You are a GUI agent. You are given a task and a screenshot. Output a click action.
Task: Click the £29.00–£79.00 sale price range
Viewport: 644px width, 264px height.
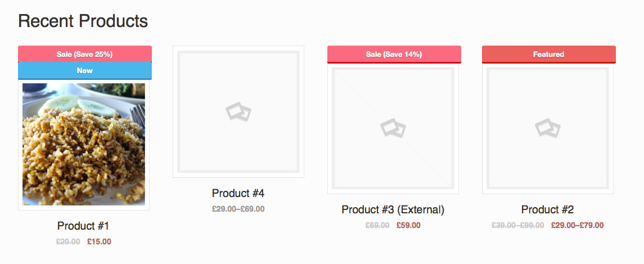(x=577, y=225)
